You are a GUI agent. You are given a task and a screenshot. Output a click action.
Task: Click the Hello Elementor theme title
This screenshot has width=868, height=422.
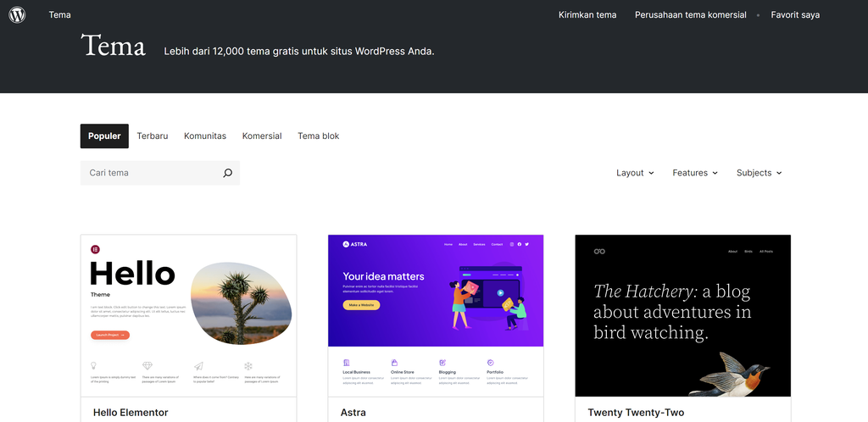131,413
